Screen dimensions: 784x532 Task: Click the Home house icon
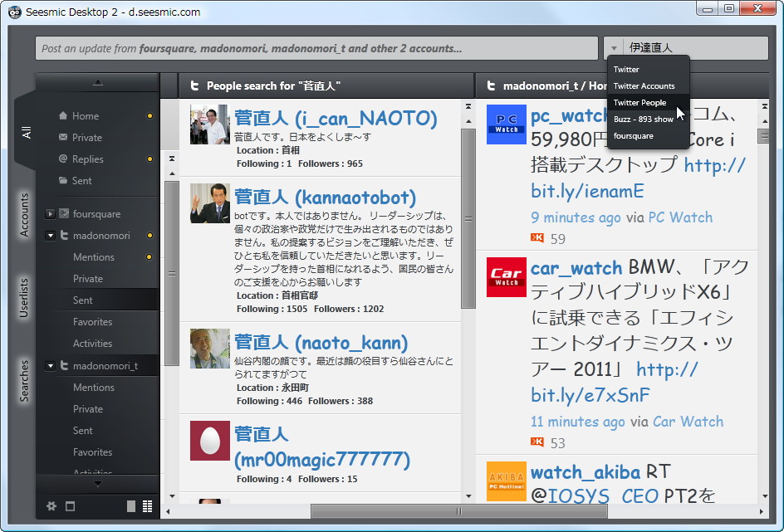63,116
